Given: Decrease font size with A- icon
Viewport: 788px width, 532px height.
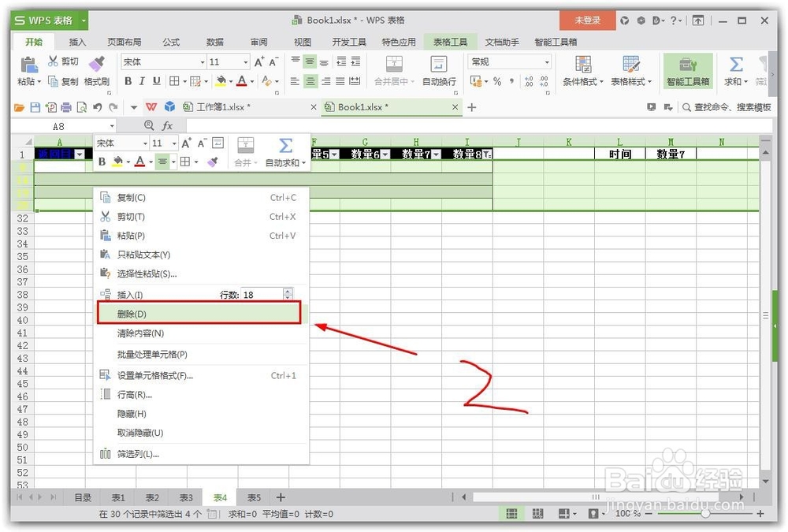Looking at the screenshot, I should pyautogui.click(x=274, y=61).
